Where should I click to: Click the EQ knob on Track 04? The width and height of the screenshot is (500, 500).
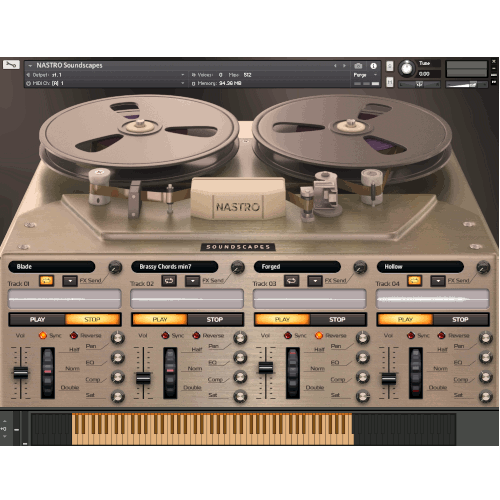[486, 357]
